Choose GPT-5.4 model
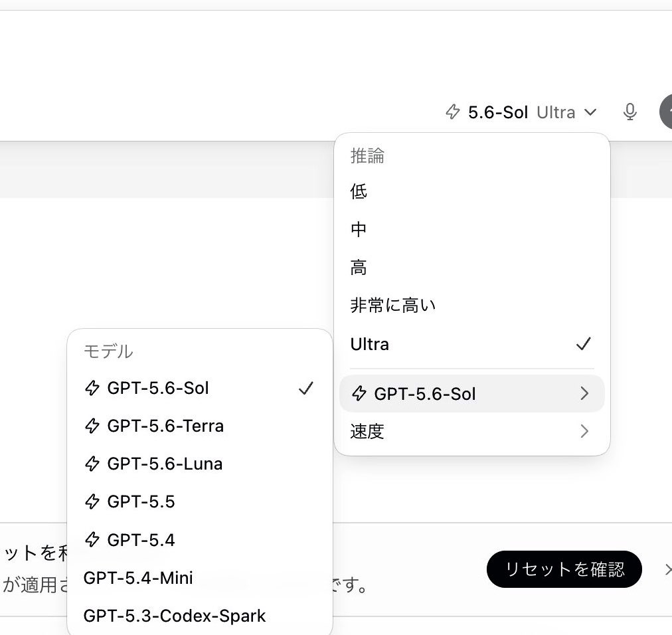672x635 pixels. pyautogui.click(x=200, y=540)
